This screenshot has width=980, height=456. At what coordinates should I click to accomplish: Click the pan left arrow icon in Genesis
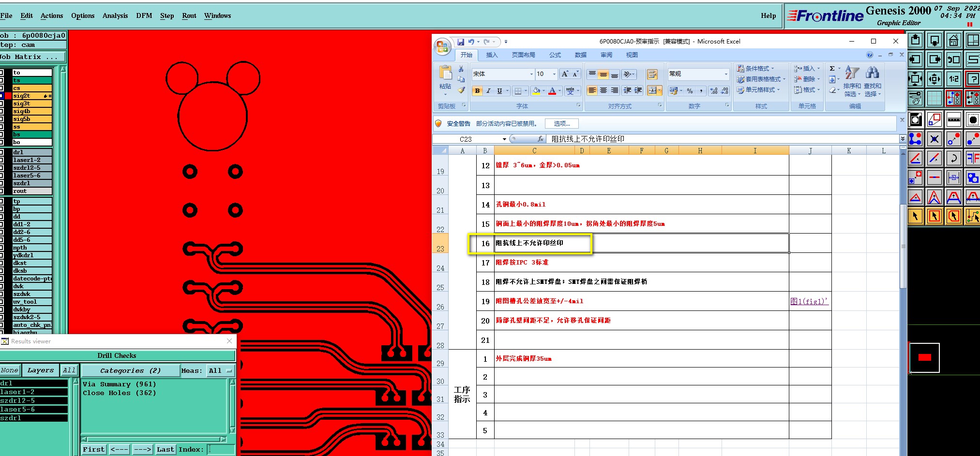(915, 59)
